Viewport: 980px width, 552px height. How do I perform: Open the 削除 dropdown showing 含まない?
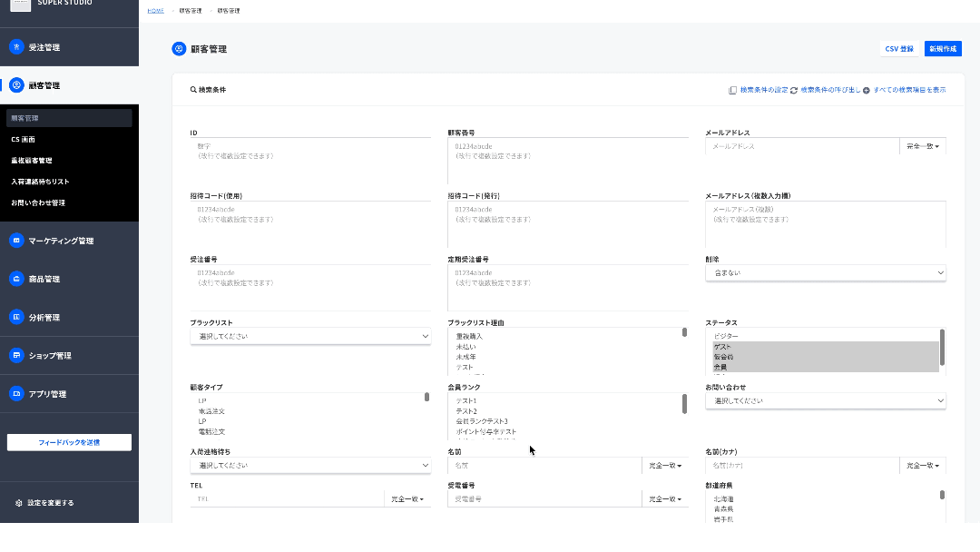point(826,272)
